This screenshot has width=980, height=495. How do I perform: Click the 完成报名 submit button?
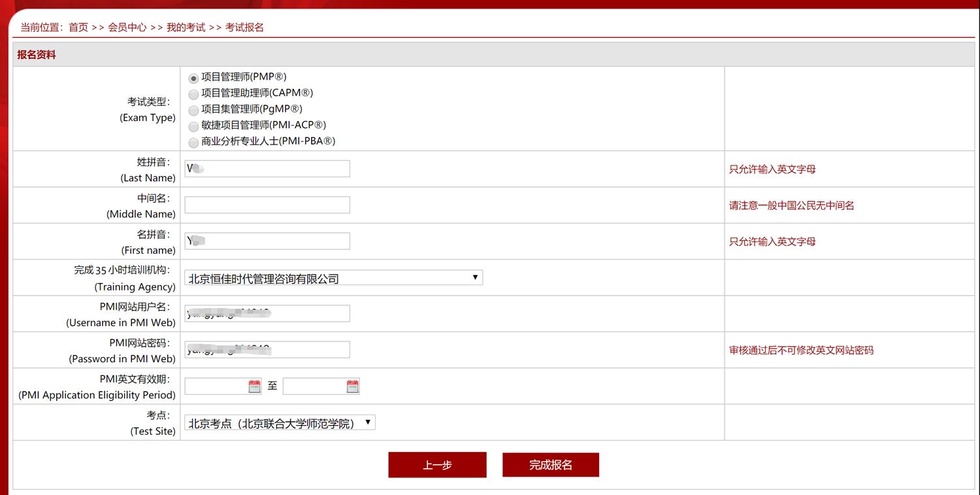(x=550, y=464)
